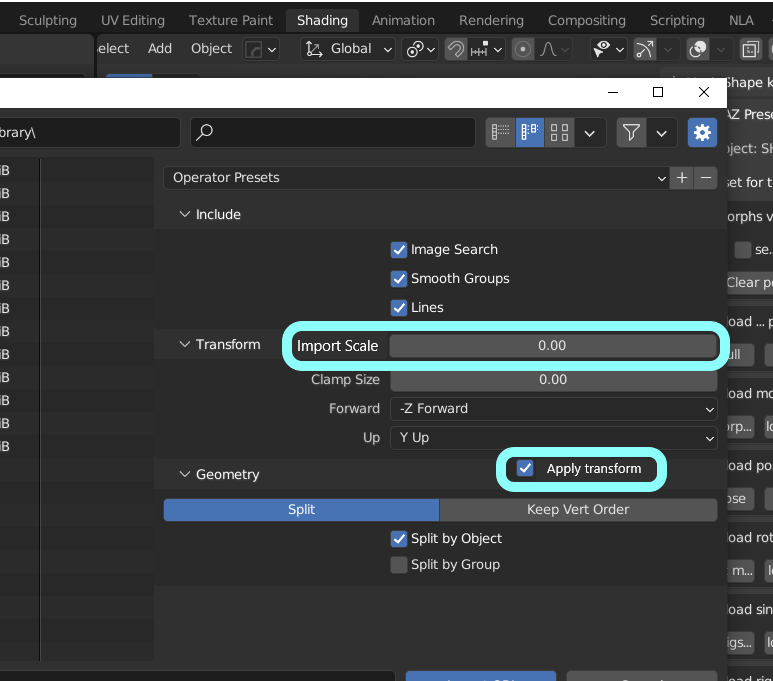This screenshot has width=773, height=681.
Task: Open the Object menu in viewport header
Action: (x=211, y=49)
